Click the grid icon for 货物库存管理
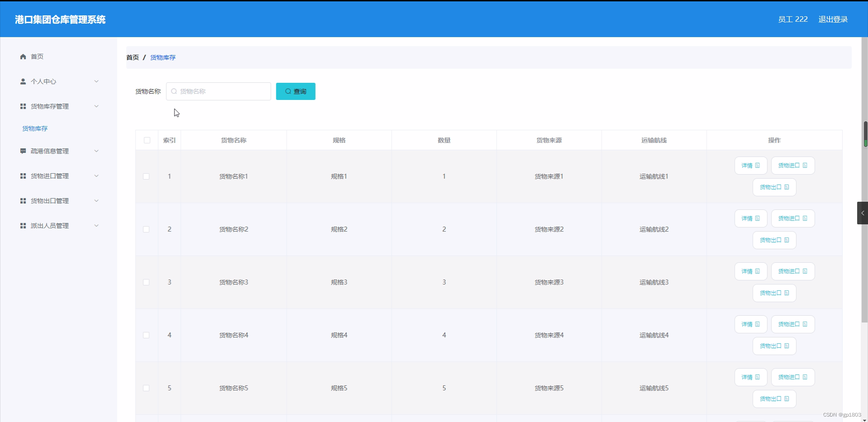The width and height of the screenshot is (868, 422). tap(23, 106)
